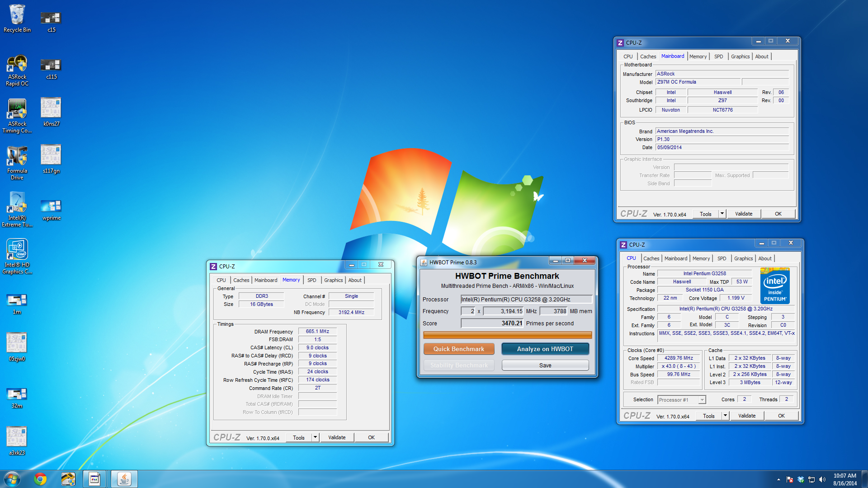
Task: Click Quick Benchmark in HWBOT Prime
Action: click(459, 349)
